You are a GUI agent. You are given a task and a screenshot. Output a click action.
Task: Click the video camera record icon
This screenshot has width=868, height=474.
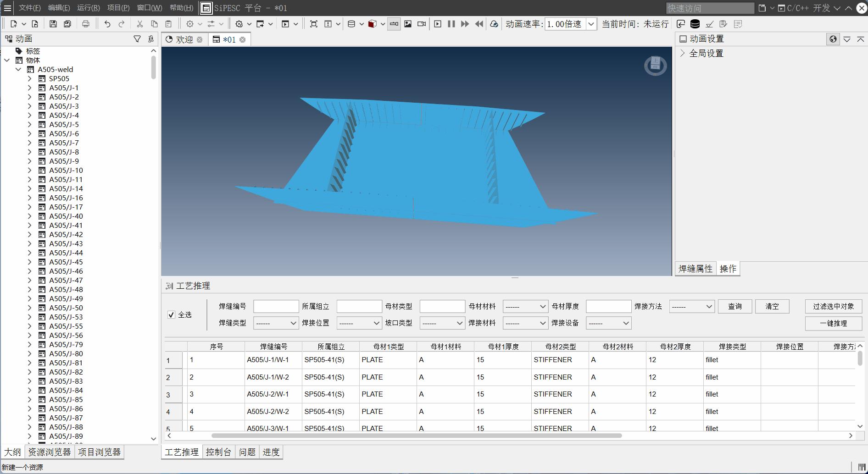coord(422,24)
